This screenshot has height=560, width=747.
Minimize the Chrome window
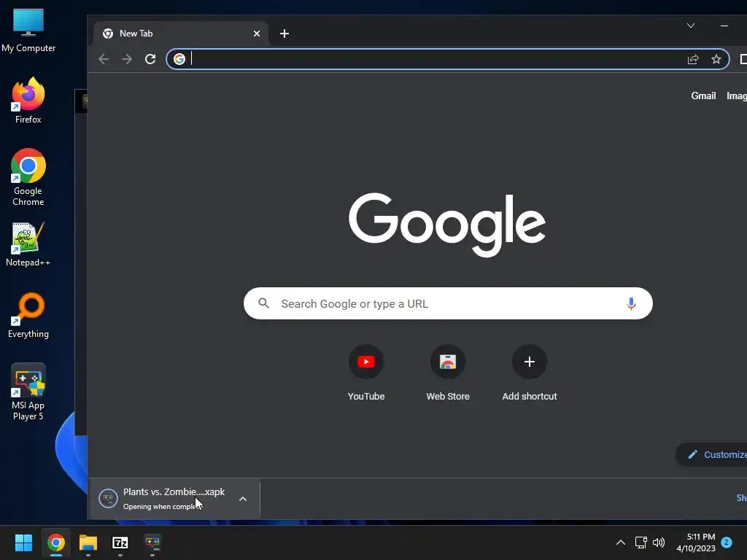point(724,26)
